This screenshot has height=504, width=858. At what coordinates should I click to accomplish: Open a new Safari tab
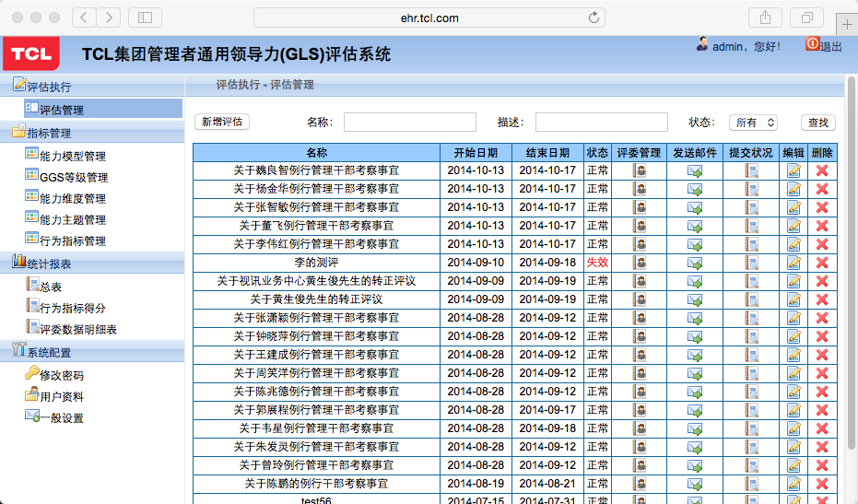pos(847,24)
